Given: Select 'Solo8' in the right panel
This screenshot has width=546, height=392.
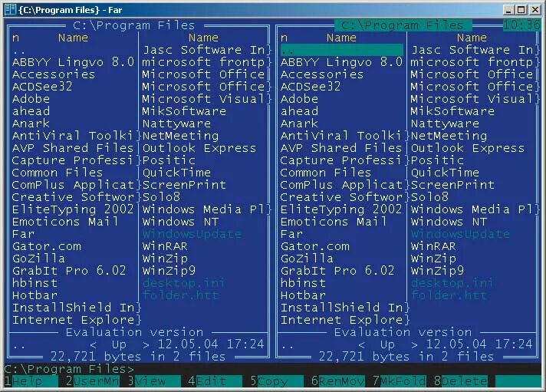Looking at the screenshot, I should (x=429, y=197).
